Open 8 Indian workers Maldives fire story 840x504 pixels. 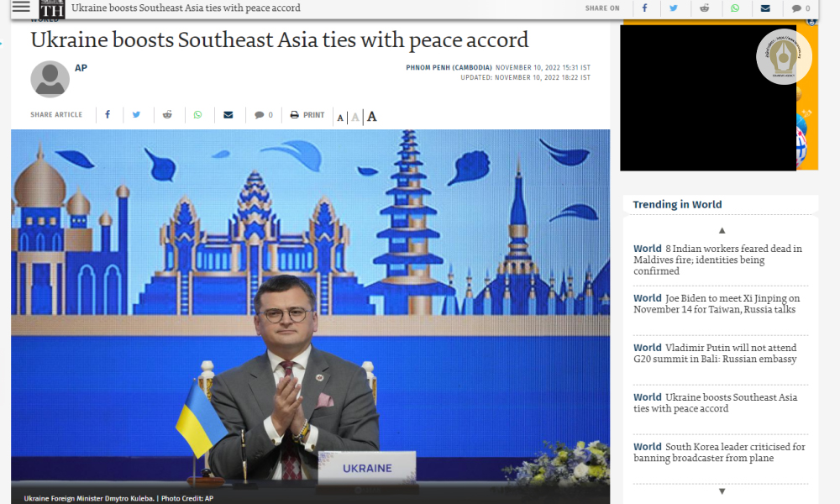pos(717,260)
